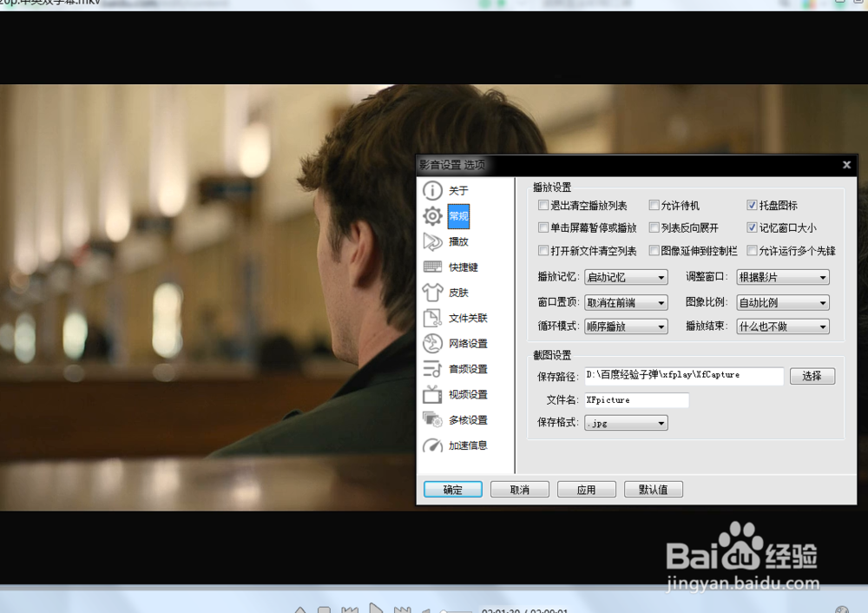The image size is (868, 613).
Task: Open the 循环模式 dropdown
Action: click(626, 326)
